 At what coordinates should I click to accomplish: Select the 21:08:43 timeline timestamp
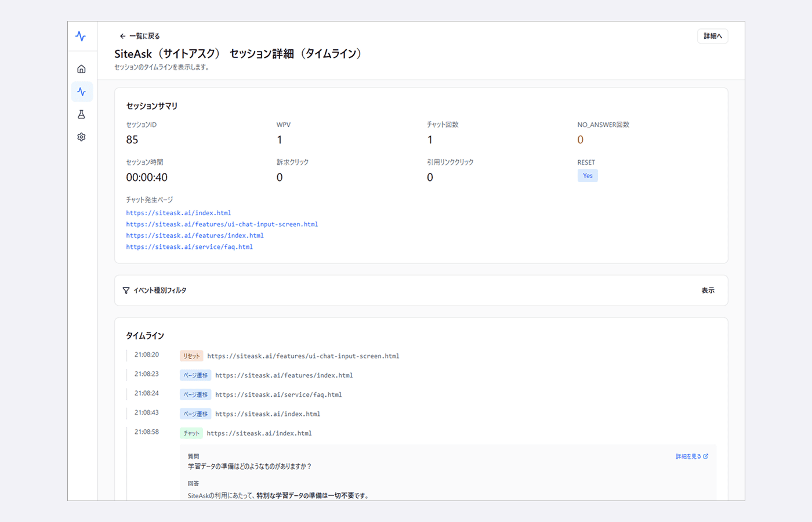tap(147, 412)
